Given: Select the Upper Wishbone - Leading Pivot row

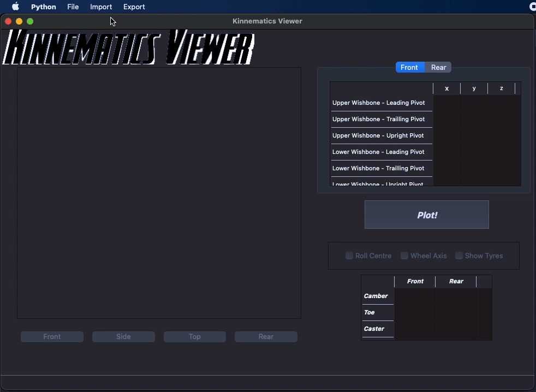Looking at the screenshot, I should pyautogui.click(x=379, y=103).
